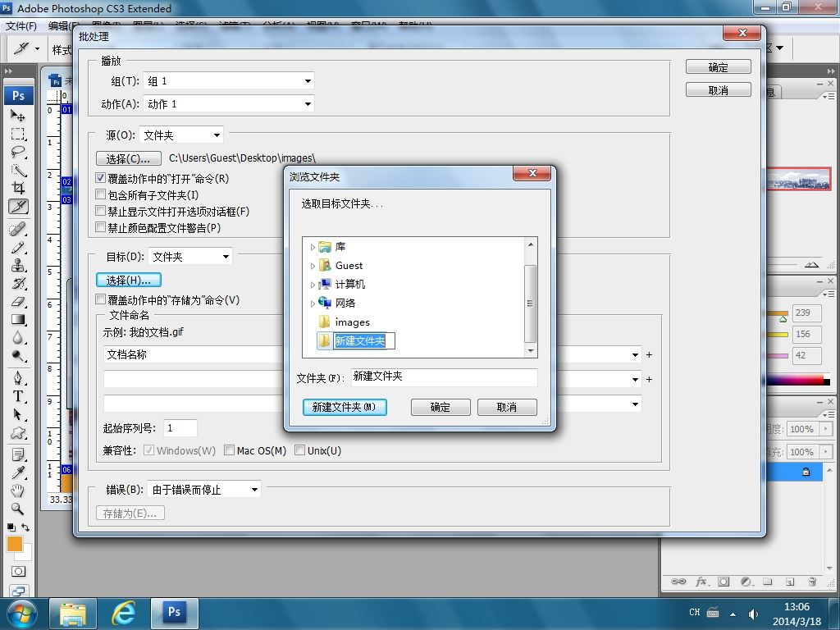This screenshot has height=630, width=840.
Task: Open the 组(T) set dropdown
Action: pos(228,81)
